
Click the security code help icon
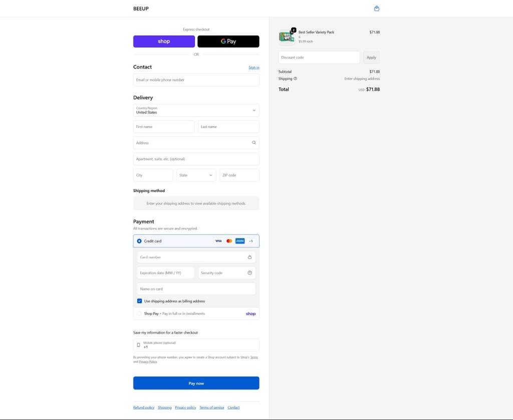coord(249,273)
